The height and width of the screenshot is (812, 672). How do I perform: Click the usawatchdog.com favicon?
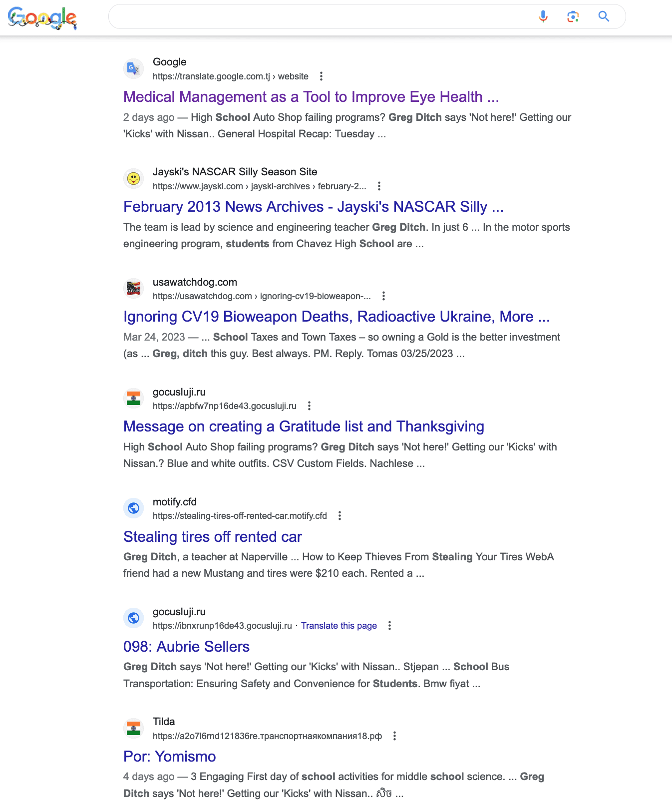tap(133, 288)
